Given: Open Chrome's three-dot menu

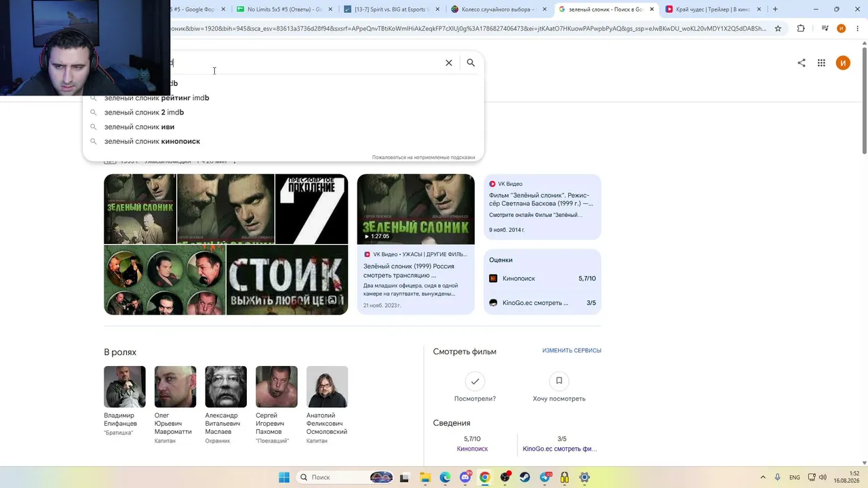Looking at the screenshot, I should 857,28.
